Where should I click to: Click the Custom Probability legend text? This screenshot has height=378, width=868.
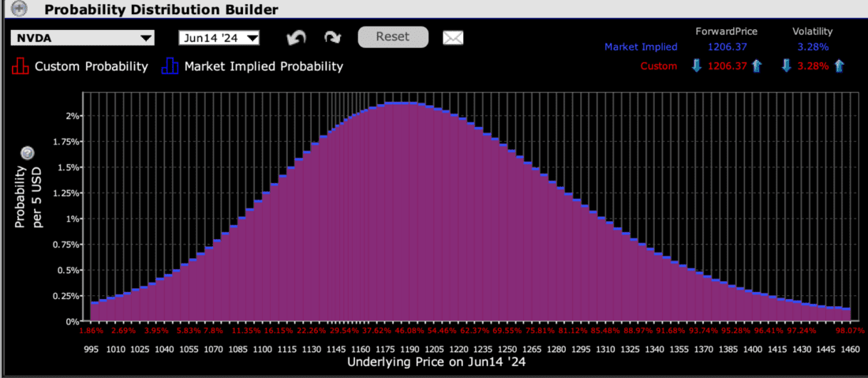tap(92, 67)
